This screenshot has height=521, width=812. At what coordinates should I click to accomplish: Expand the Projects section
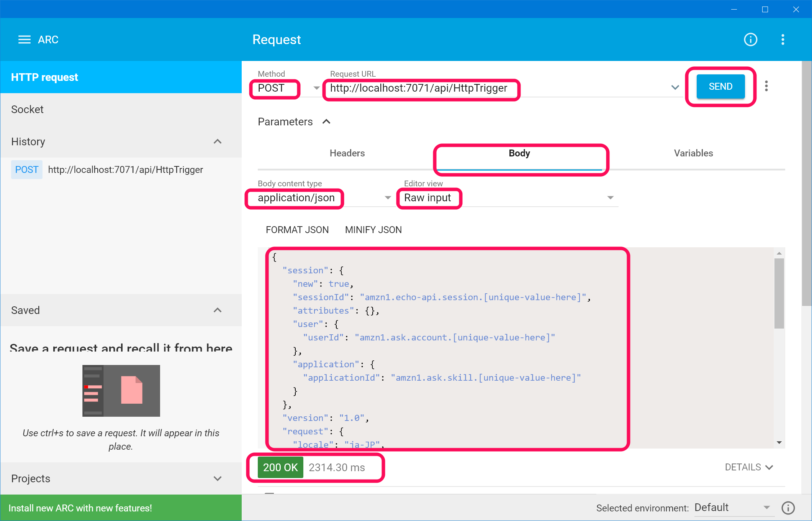(218, 478)
